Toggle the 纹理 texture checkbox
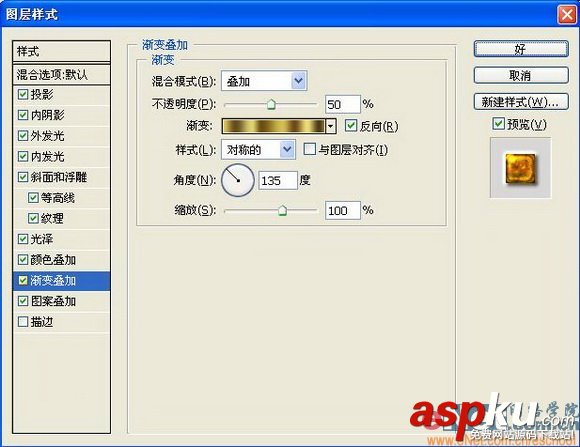Image resolution: width=580 pixels, height=447 pixels. coord(33,219)
